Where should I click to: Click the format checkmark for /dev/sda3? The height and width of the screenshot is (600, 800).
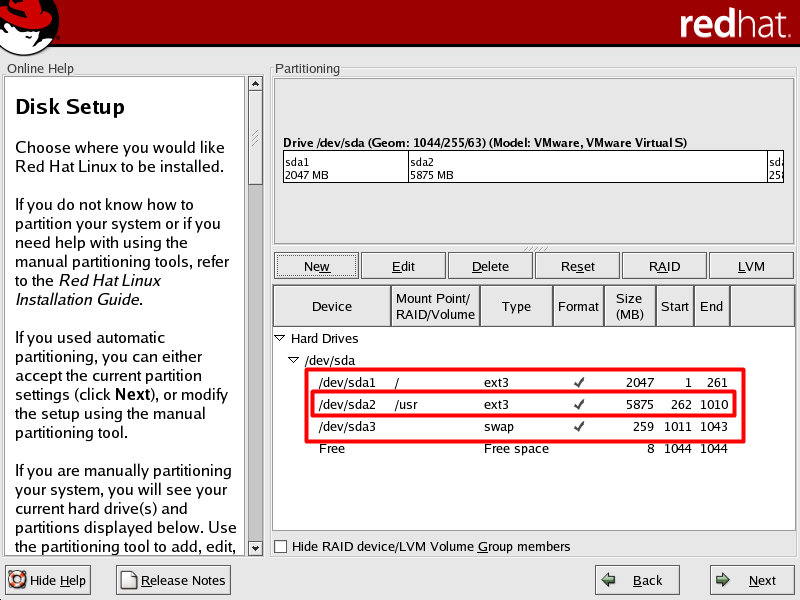[x=579, y=427]
